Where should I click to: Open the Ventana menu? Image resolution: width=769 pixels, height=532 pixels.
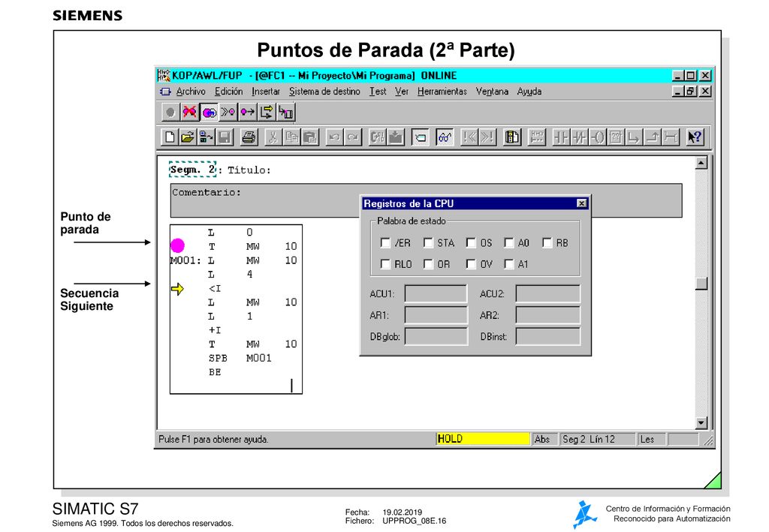pyautogui.click(x=492, y=92)
